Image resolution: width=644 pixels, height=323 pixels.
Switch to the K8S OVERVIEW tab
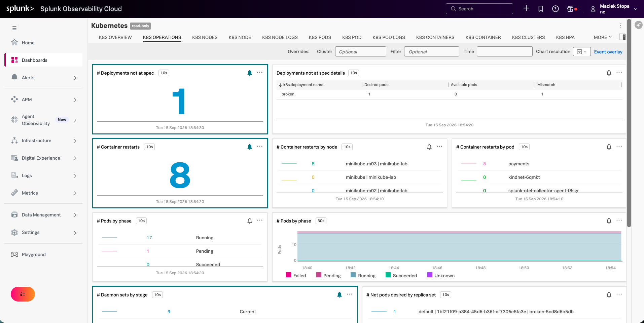pos(115,37)
